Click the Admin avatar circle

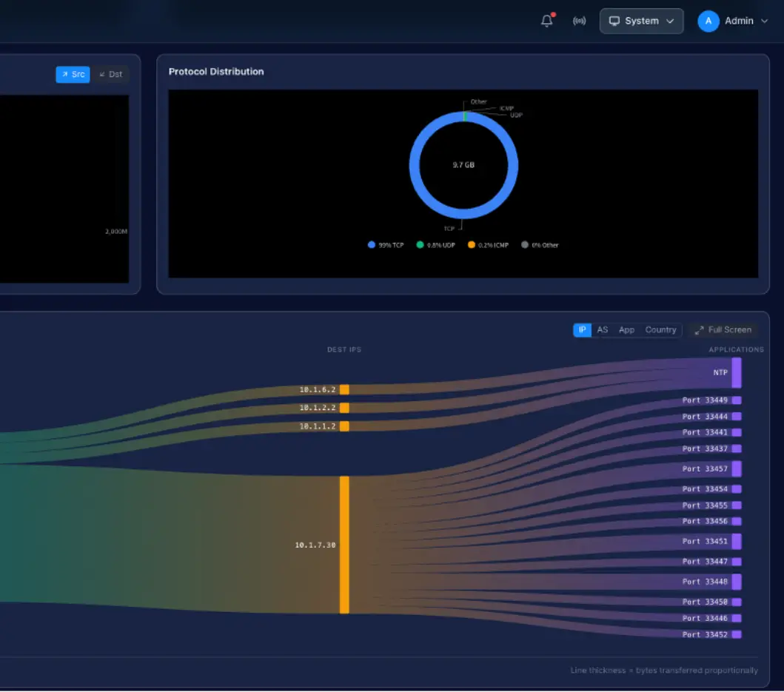tap(708, 21)
